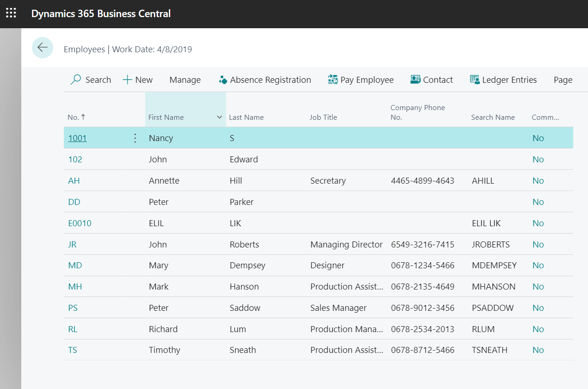Open employee E0010 link
The image size is (588, 389).
click(80, 223)
